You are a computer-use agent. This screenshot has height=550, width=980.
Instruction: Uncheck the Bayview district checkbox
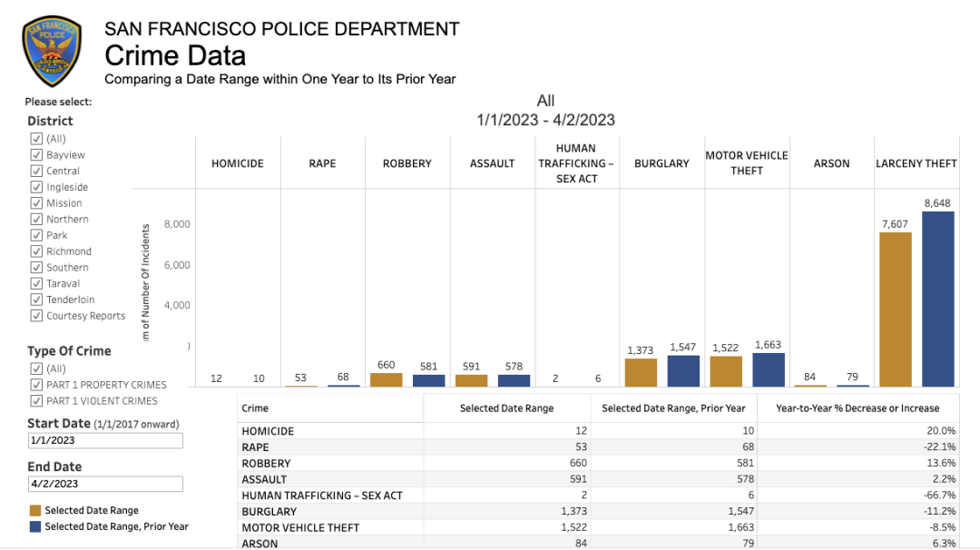[37, 155]
